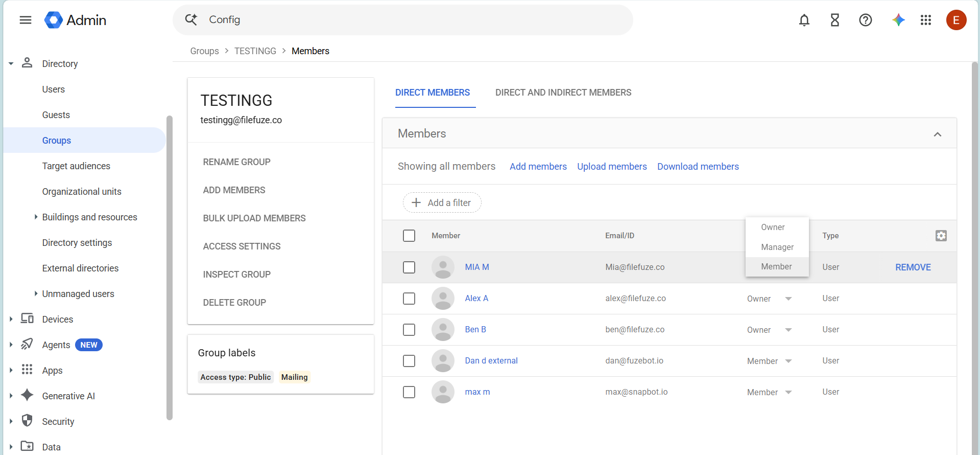Viewport: 980px width, 455px height.
Task: Click the Agents rocket icon
Action: [27, 344]
